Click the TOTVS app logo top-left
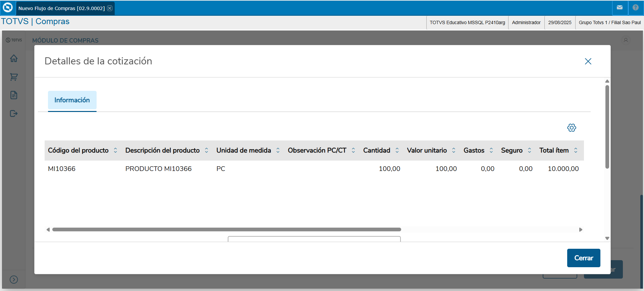 7,7
